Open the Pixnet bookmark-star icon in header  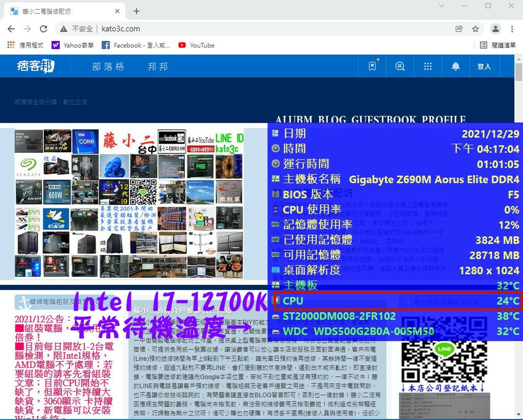tap(372, 66)
